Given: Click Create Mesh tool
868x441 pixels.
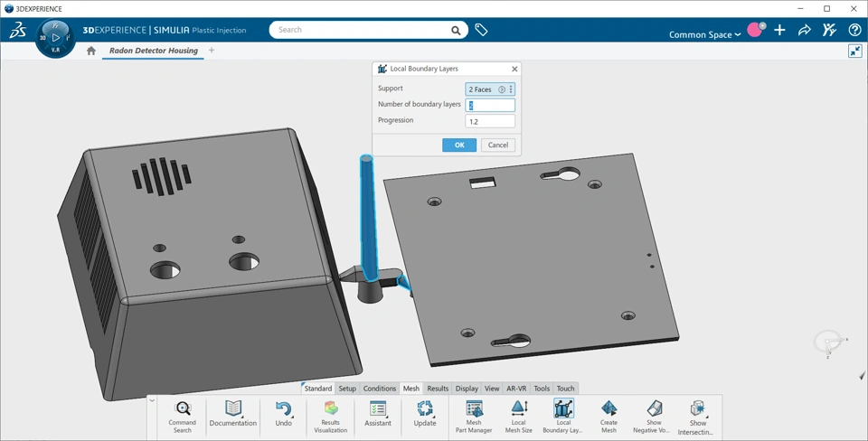Looking at the screenshot, I should pos(609,417).
